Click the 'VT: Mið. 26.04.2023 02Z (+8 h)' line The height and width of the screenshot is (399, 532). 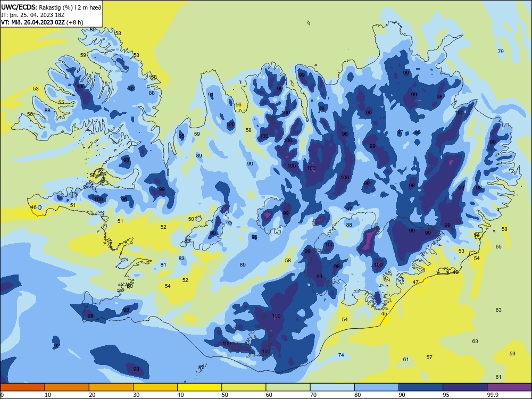point(42,22)
